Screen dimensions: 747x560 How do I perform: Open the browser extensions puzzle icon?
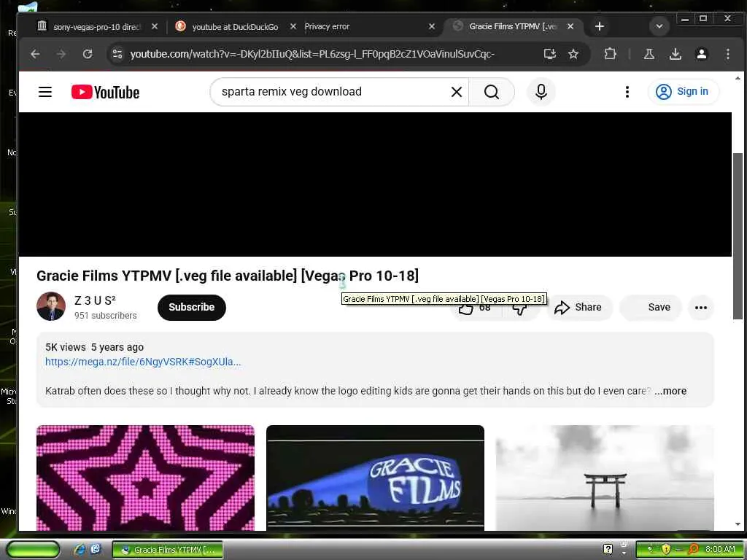610,54
